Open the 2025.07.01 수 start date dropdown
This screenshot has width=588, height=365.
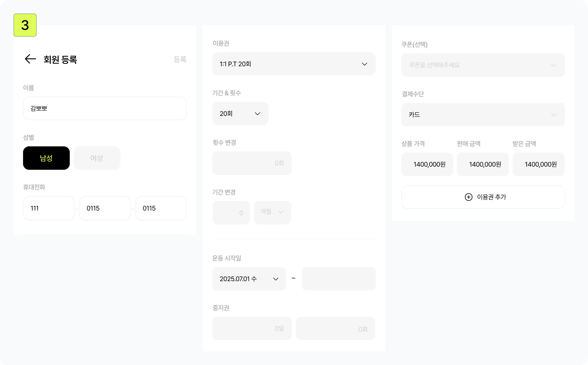(249, 279)
